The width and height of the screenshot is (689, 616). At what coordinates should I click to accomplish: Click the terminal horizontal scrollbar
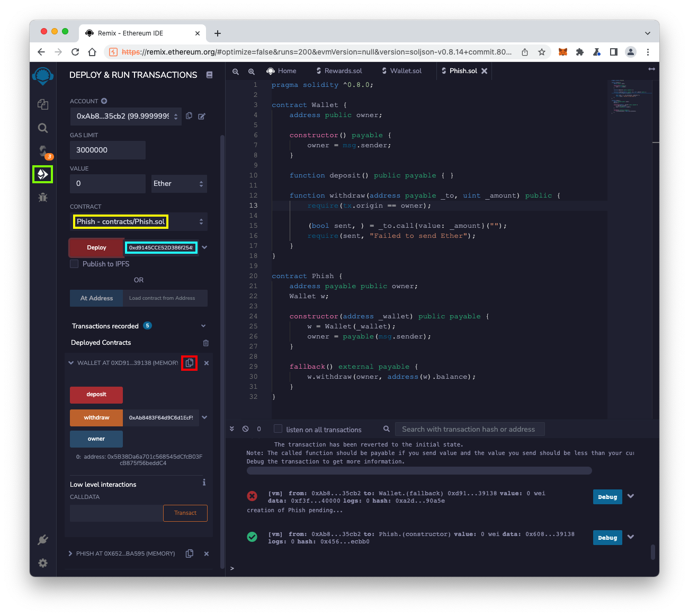coord(419,470)
